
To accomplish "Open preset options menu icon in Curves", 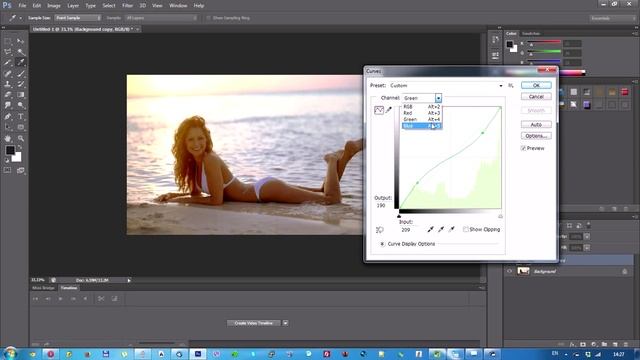I will 511,86.
